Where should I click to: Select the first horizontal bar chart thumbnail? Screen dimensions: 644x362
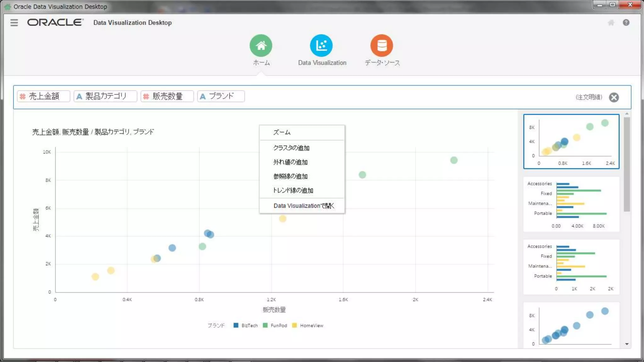pos(571,204)
